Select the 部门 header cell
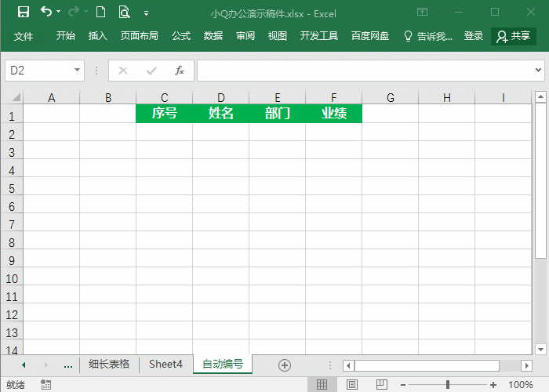 click(x=278, y=114)
